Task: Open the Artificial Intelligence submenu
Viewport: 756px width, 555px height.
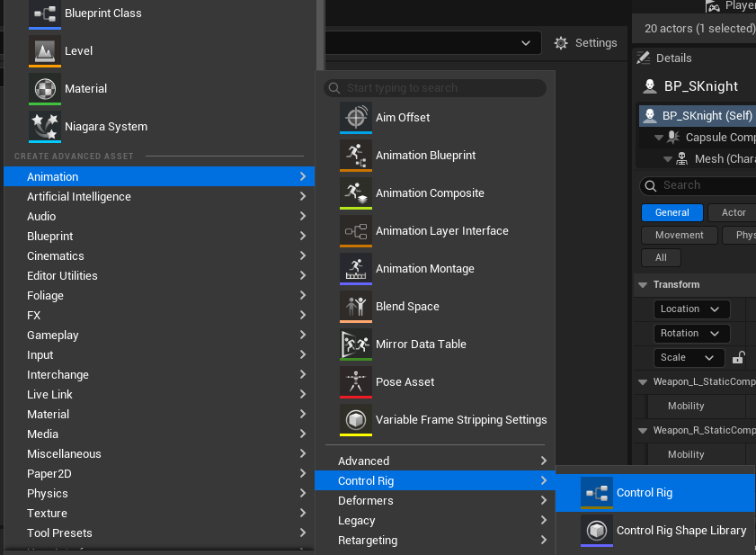Action: [159, 196]
